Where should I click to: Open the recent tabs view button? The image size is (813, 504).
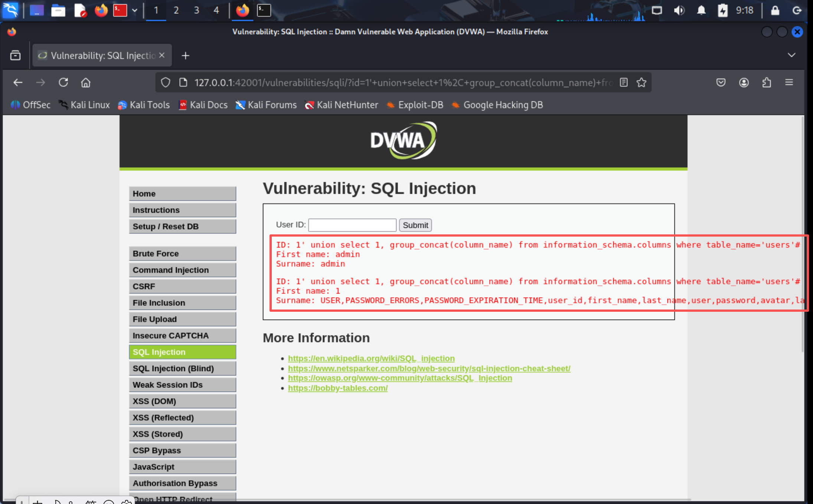point(15,55)
